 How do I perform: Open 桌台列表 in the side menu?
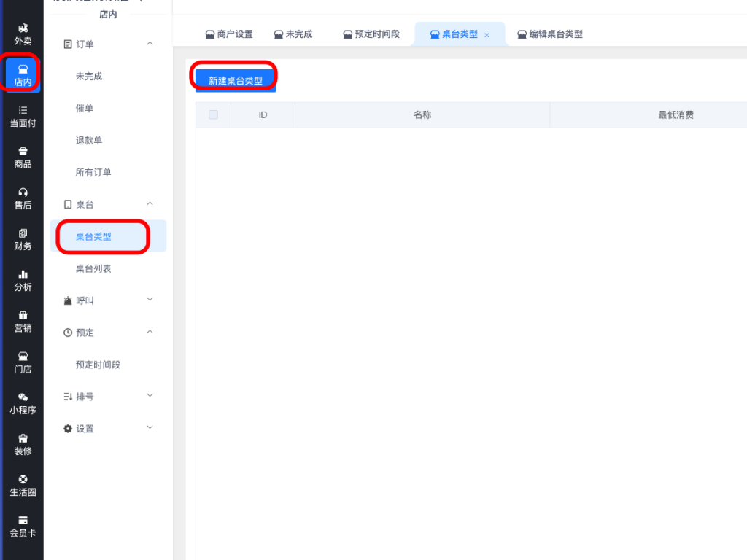[x=93, y=268]
